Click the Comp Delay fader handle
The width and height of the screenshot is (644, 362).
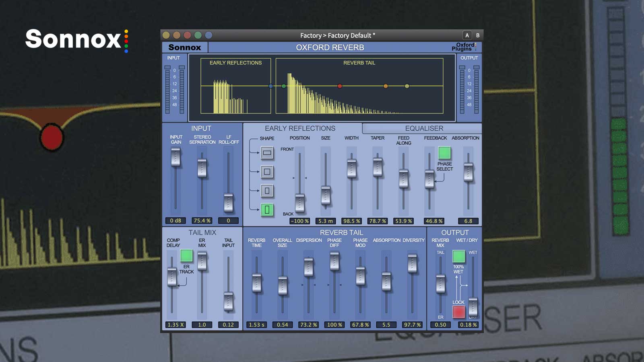point(172,277)
